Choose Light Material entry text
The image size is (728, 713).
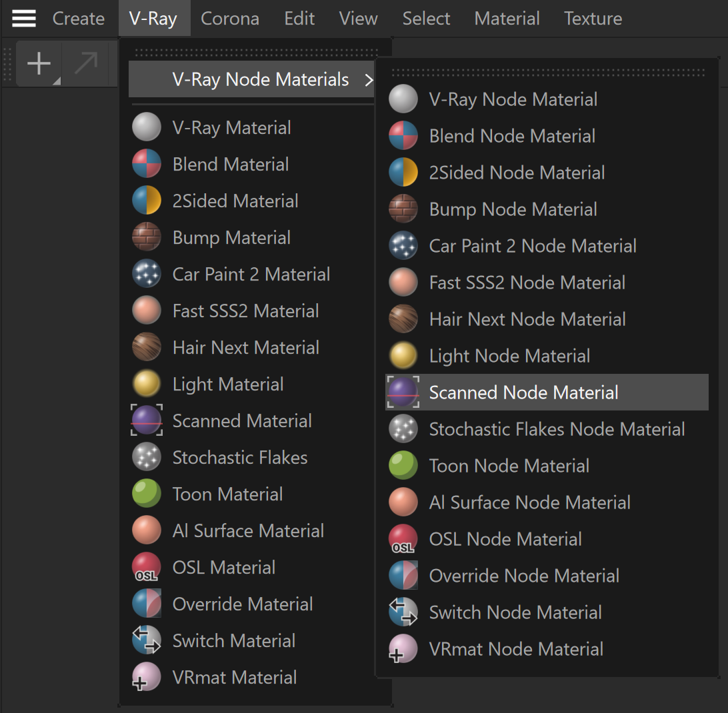pyautogui.click(x=228, y=384)
